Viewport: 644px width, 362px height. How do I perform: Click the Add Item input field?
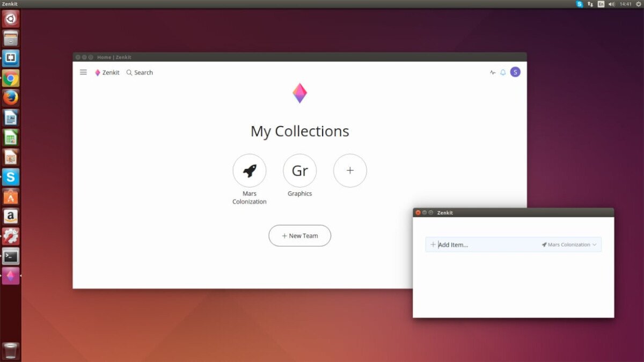click(513, 245)
